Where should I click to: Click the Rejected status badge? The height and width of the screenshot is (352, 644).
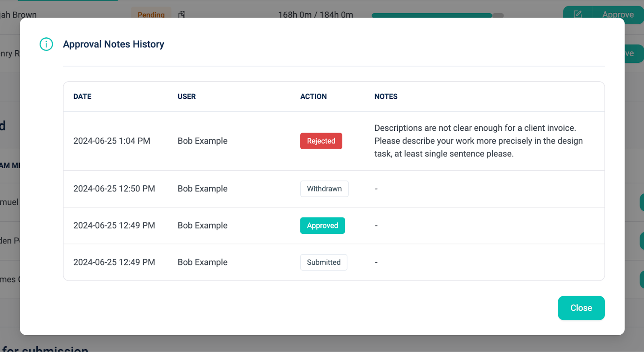pyautogui.click(x=321, y=141)
